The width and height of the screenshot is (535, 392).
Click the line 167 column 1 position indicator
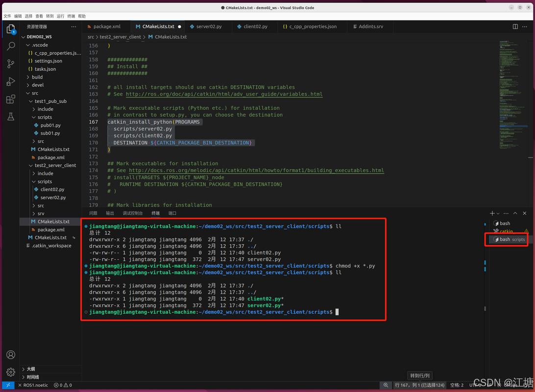click(420, 385)
